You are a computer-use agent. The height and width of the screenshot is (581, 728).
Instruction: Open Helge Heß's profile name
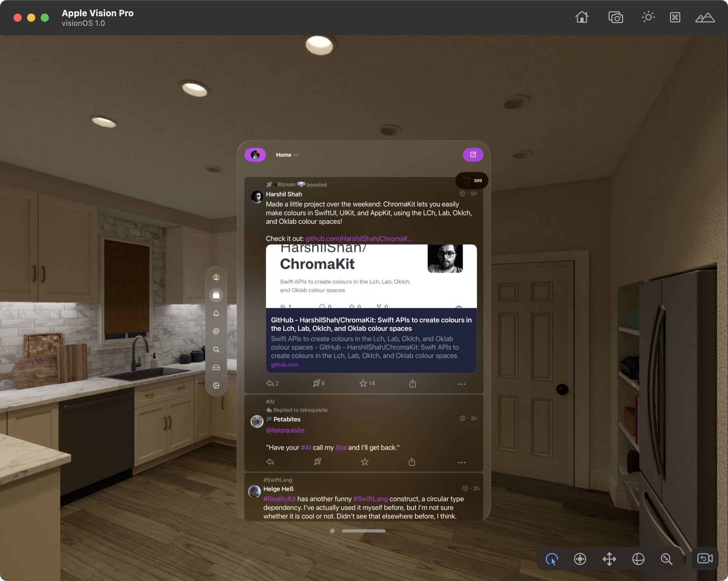click(278, 489)
